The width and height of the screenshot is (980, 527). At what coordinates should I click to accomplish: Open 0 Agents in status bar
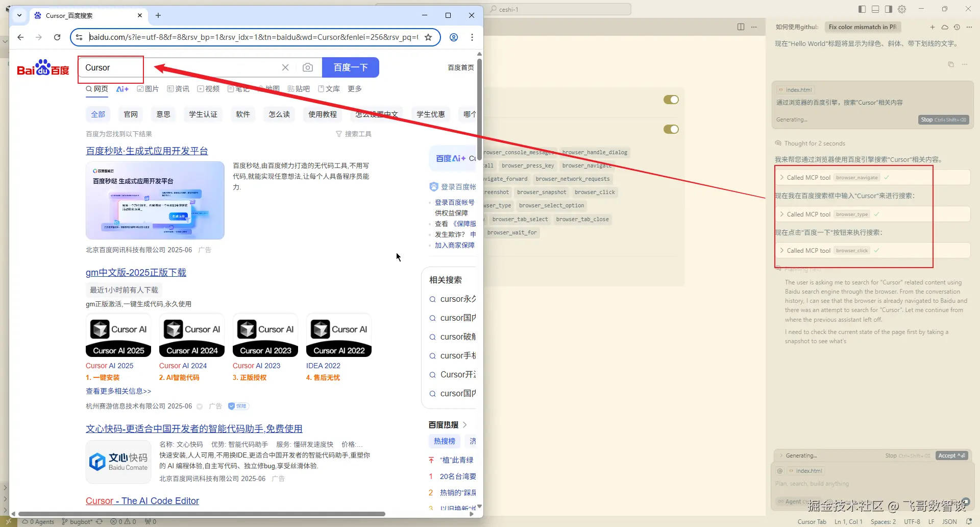[38, 521]
